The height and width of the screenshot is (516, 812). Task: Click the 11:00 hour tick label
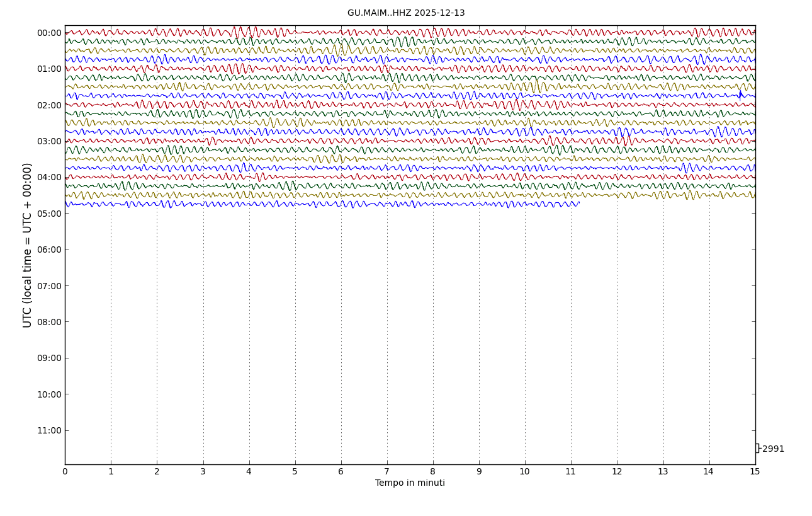point(49,430)
